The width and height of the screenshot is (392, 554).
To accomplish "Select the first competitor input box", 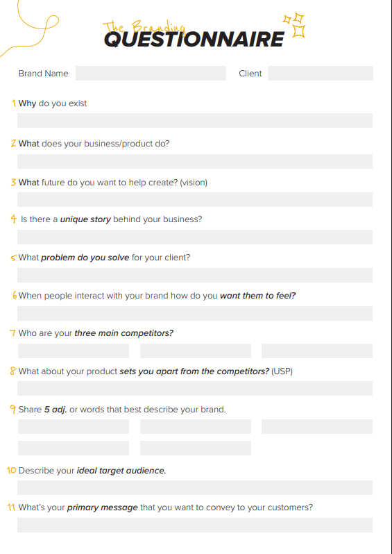I will (74, 351).
